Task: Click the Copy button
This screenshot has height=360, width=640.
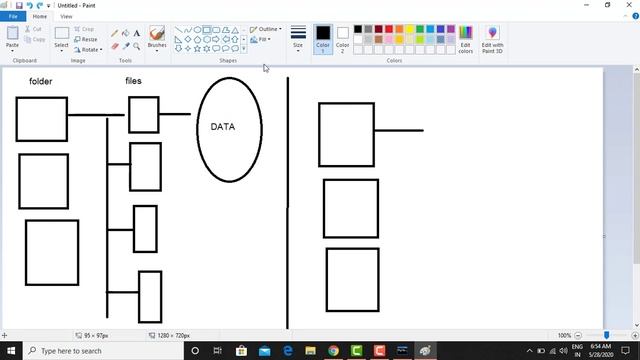Action: tap(34, 40)
